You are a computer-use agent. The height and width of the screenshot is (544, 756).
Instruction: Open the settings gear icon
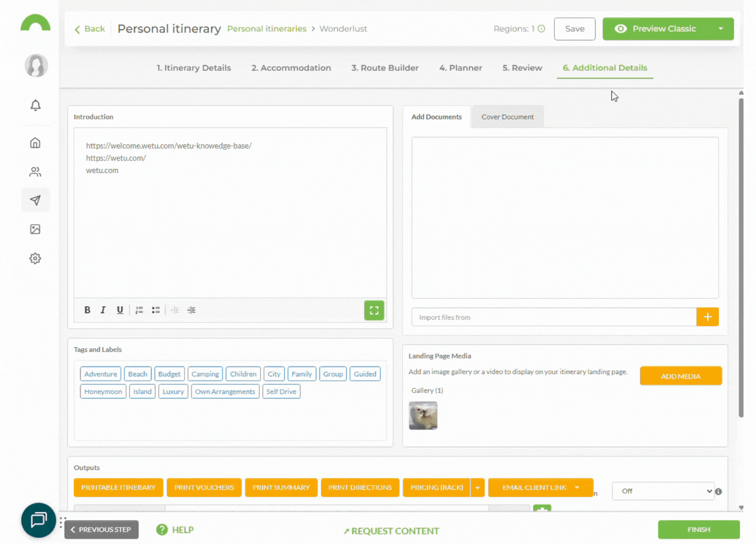coord(35,258)
